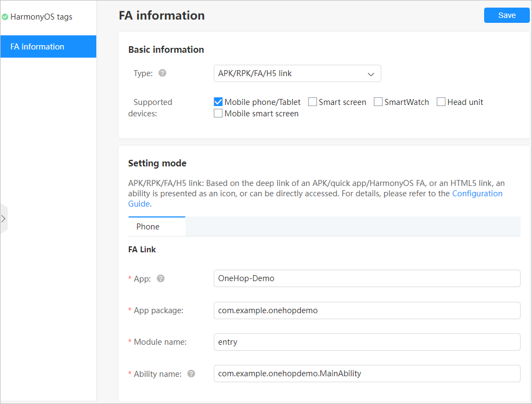Open the Type dropdown APK/RPK/FA/H5 link
Viewport: 532px width, 404px height.
click(x=297, y=73)
